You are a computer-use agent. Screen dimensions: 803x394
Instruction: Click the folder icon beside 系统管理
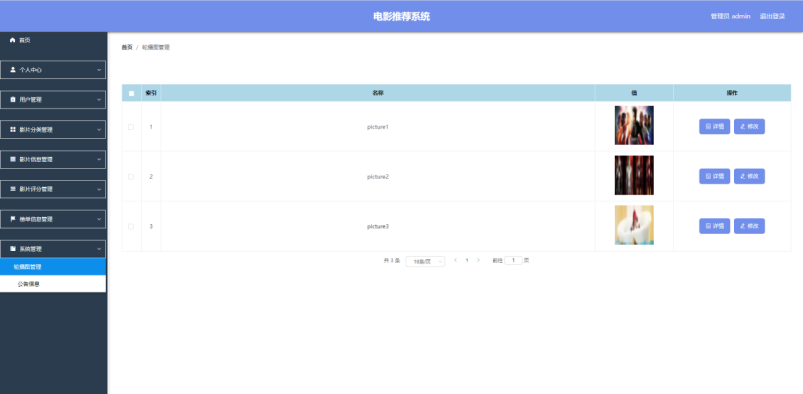(x=13, y=249)
